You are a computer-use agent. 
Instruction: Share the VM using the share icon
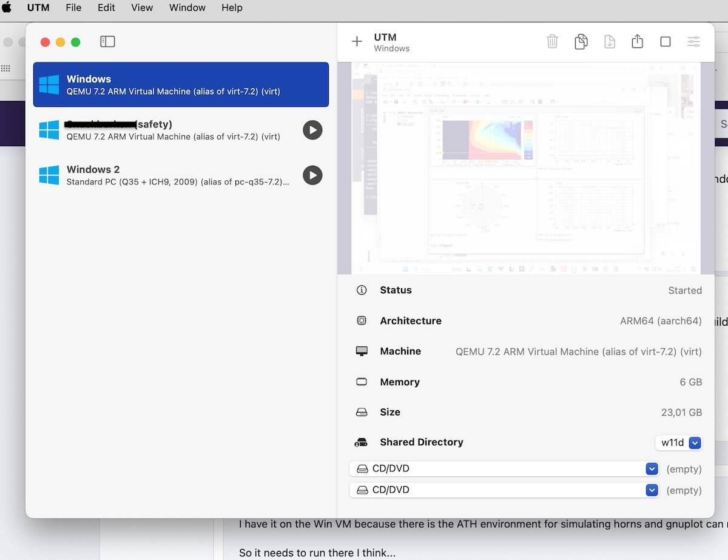tap(637, 41)
